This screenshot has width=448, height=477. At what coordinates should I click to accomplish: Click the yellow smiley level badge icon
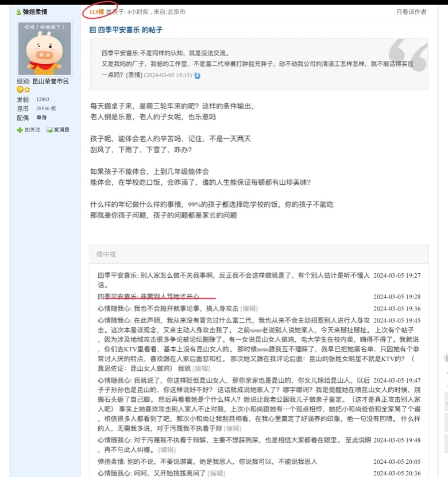(20, 90)
